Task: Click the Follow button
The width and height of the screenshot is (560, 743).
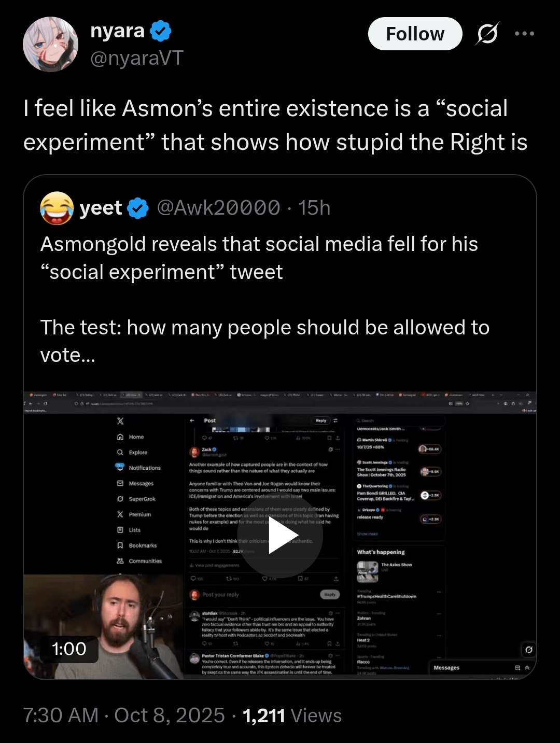Action: [x=415, y=34]
